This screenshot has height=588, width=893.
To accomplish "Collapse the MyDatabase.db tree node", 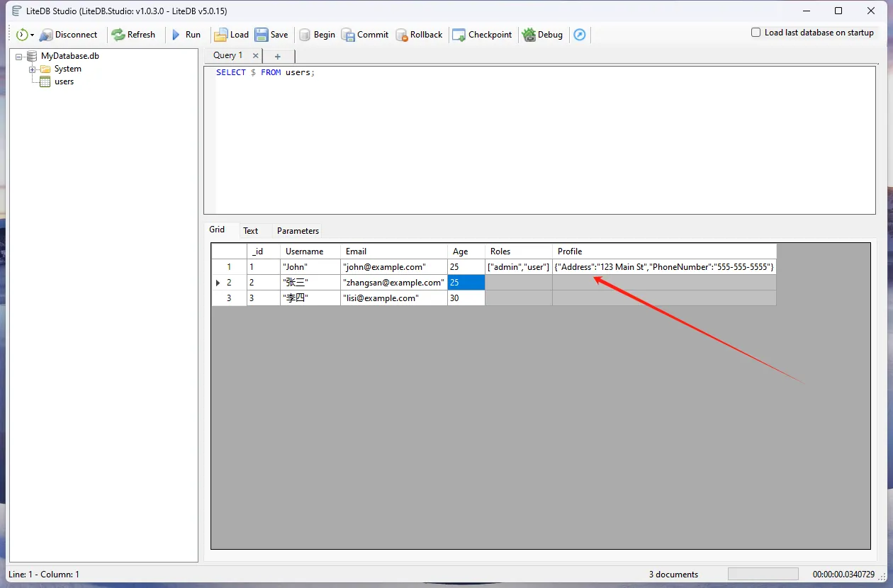I will coord(19,57).
